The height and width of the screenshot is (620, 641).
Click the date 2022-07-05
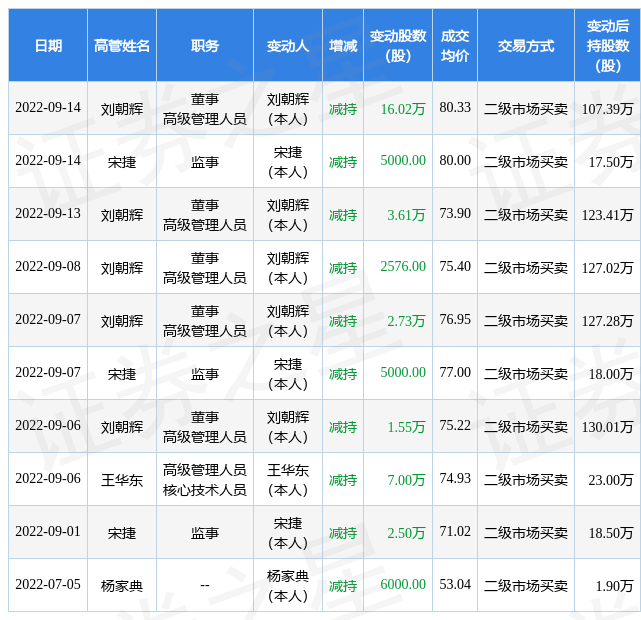pos(48,584)
